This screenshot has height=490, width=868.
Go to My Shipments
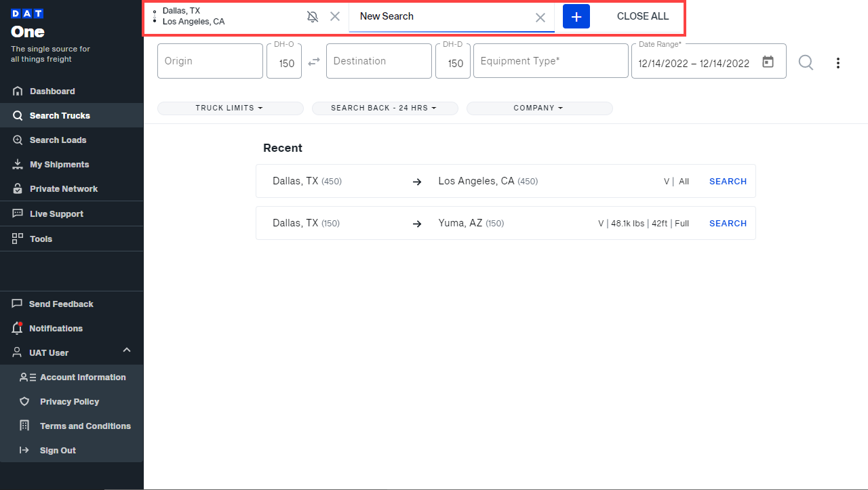59,165
